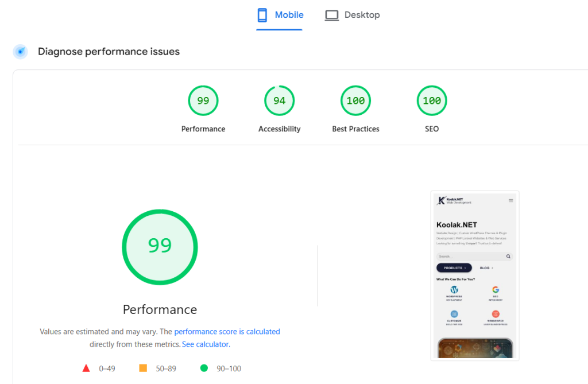
Task: Click the WordPress logo icon in the preview
Action: pos(454,289)
